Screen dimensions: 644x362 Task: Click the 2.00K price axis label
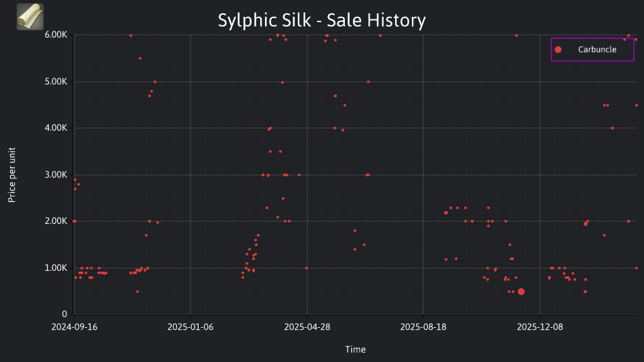56,221
